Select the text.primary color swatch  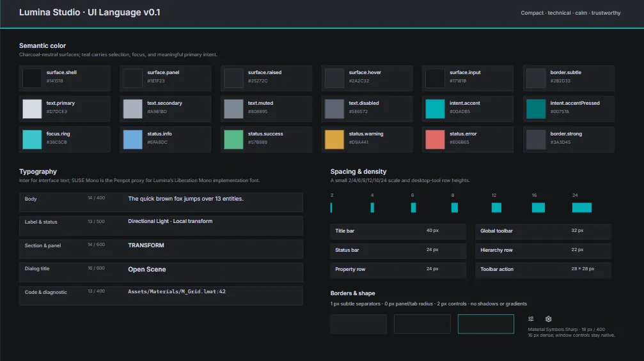(32, 109)
